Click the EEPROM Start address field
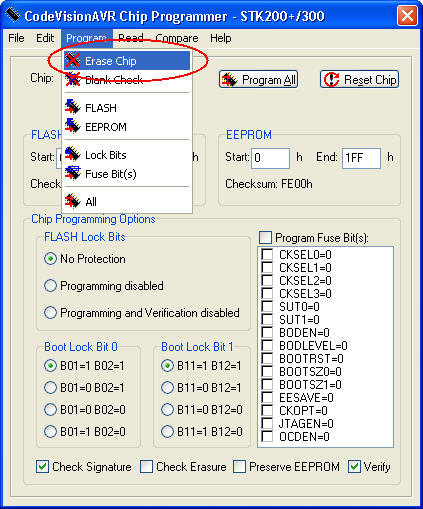 click(270, 158)
